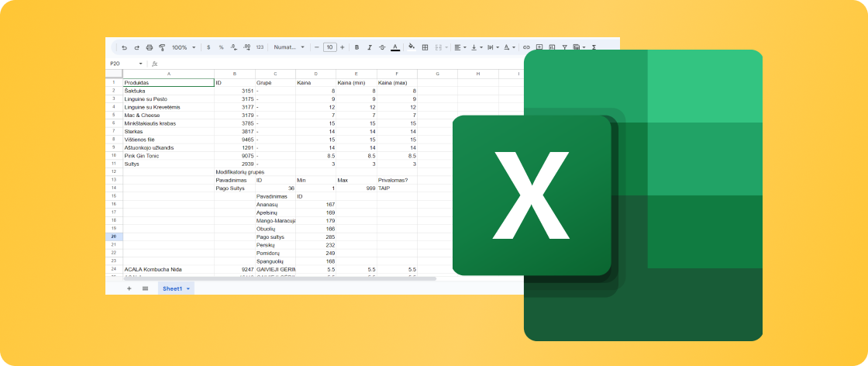Open the 100% zoom dropdown
Viewport: 868px width, 366px height.
coord(184,47)
